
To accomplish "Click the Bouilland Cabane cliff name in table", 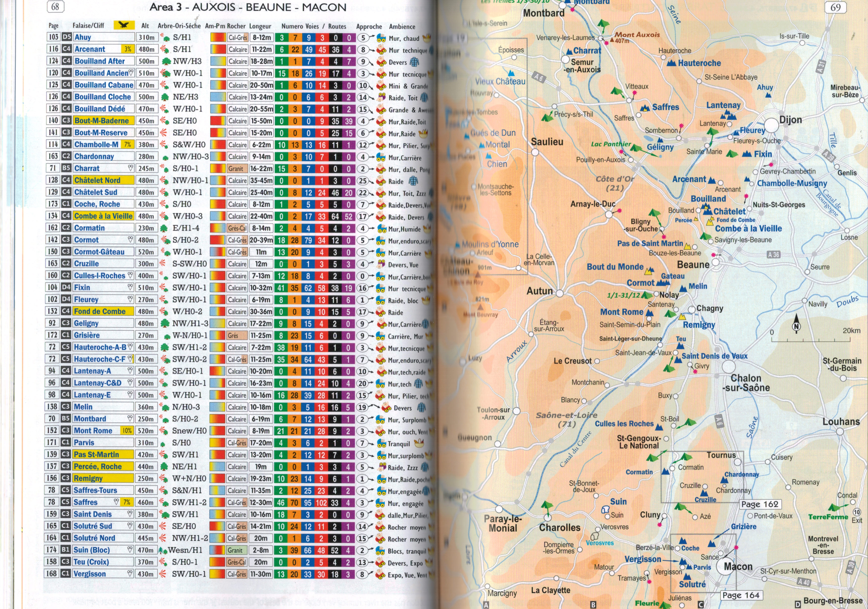I will coord(104,85).
